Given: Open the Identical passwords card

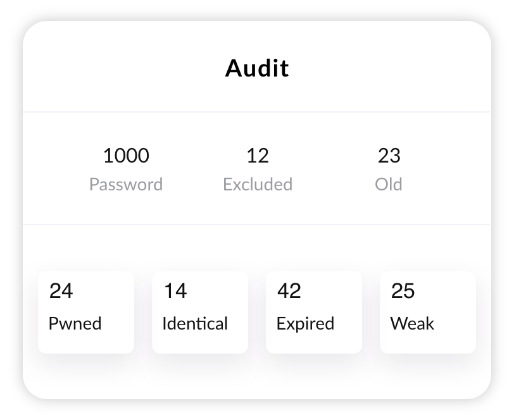Looking at the screenshot, I should point(199,311).
